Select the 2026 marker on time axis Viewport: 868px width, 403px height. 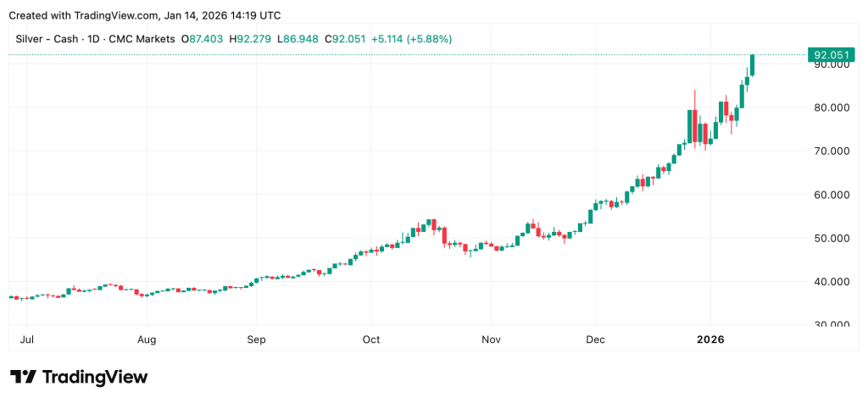click(709, 340)
